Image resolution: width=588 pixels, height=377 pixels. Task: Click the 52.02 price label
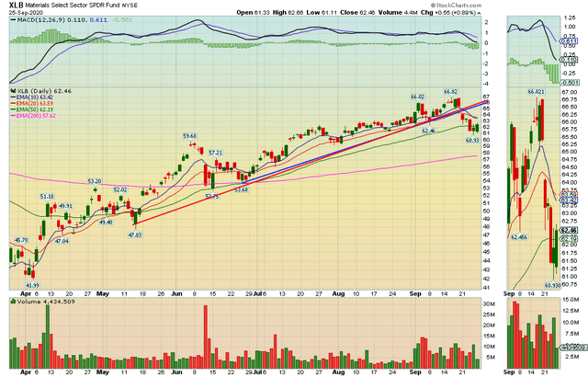click(120, 189)
